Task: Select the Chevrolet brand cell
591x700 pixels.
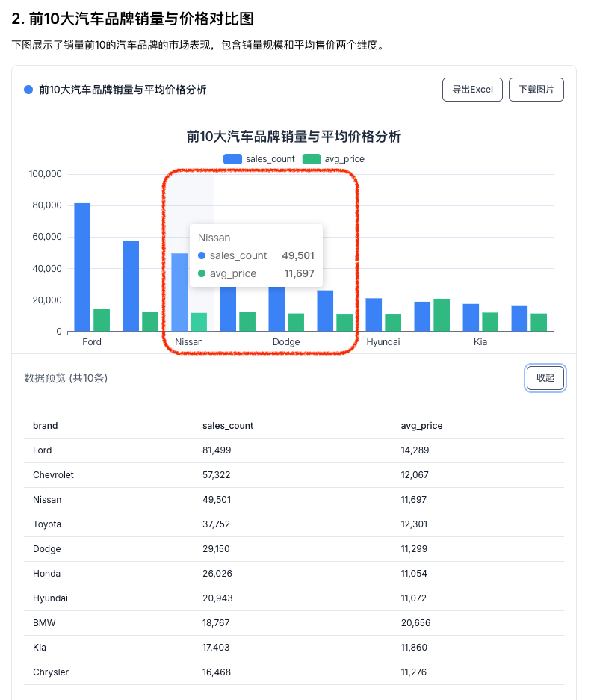Action: (x=53, y=474)
